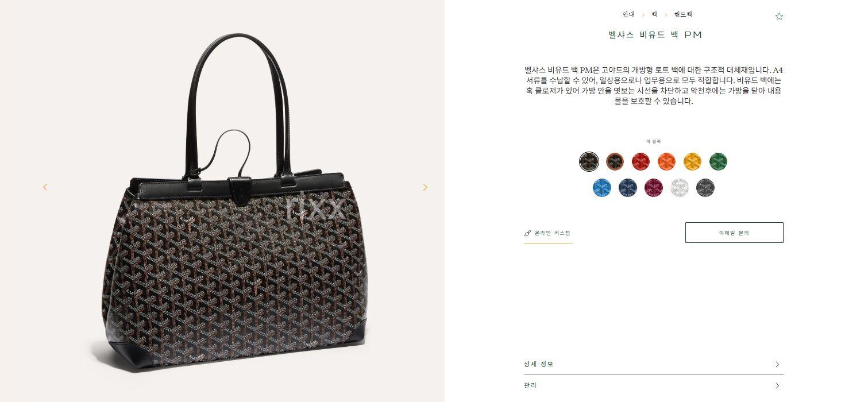Open the 이메일 문의 button

tap(734, 233)
